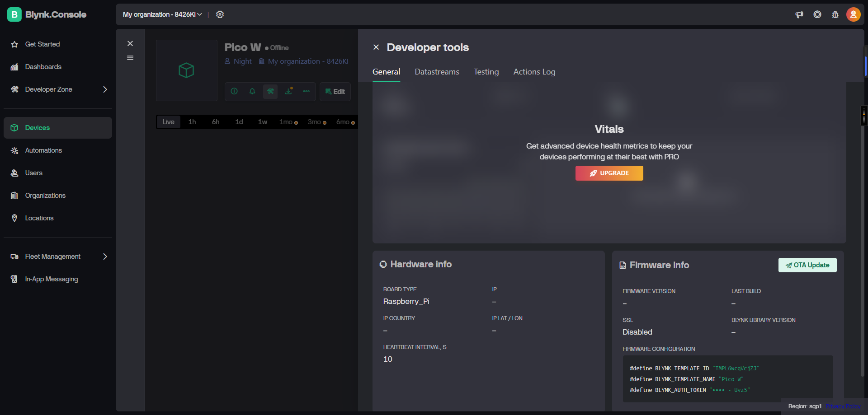This screenshot has height=415, width=868.
Task: Open Devices in the sidebar
Action: (x=58, y=128)
